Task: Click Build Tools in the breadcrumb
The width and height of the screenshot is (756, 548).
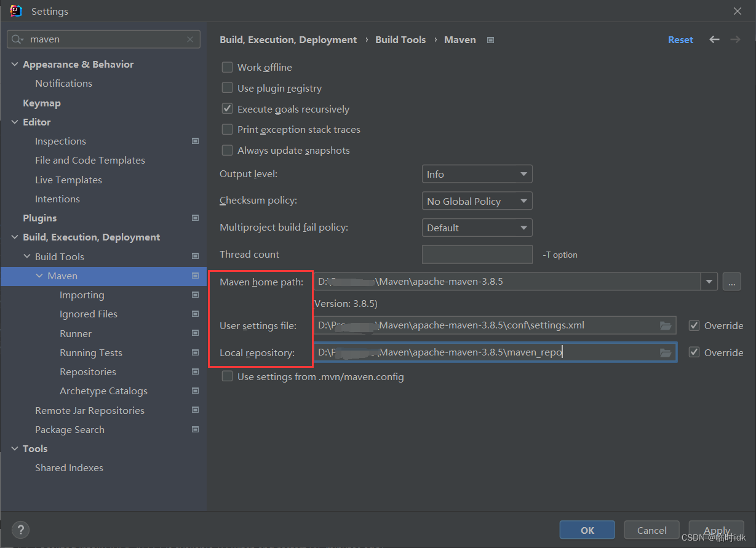Action: click(x=400, y=39)
